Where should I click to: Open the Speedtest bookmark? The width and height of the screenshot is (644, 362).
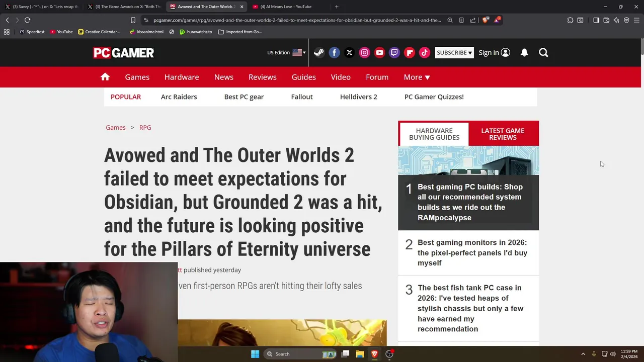pos(32,32)
